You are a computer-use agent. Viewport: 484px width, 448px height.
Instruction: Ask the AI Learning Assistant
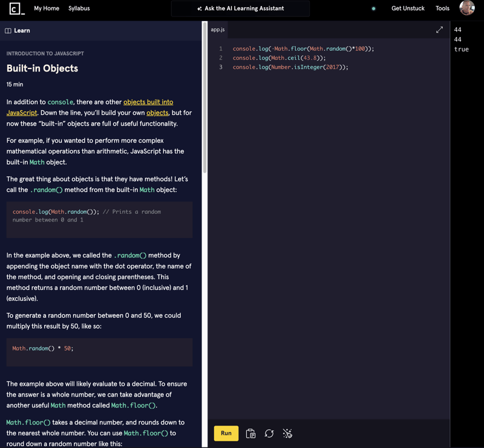click(x=240, y=8)
